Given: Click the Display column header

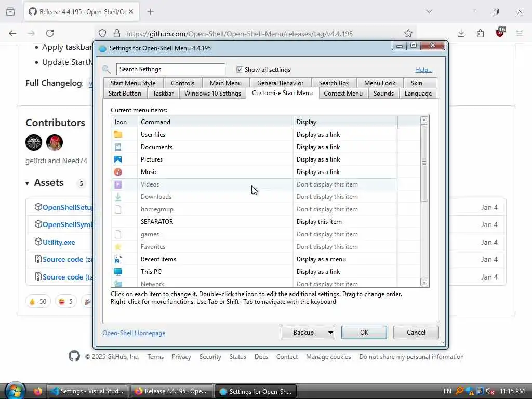Looking at the screenshot, I should pos(345,122).
